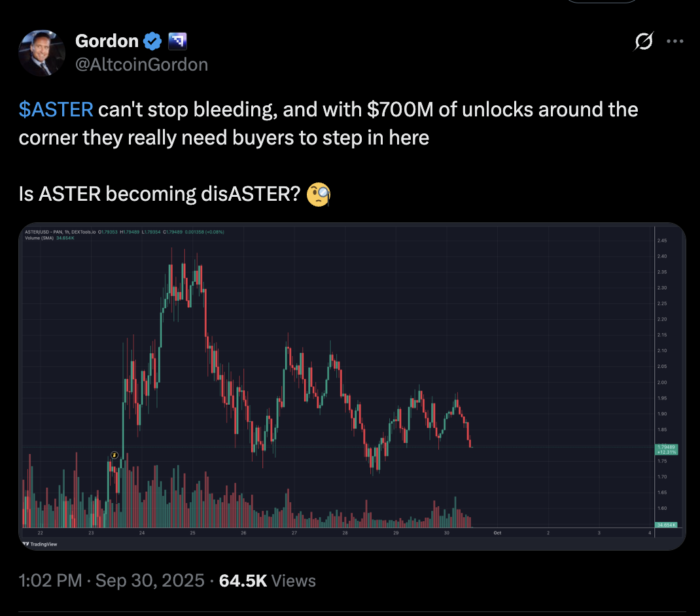The image size is (700, 616).
Task: Click the TradingView logo on chart
Action: click(x=39, y=543)
